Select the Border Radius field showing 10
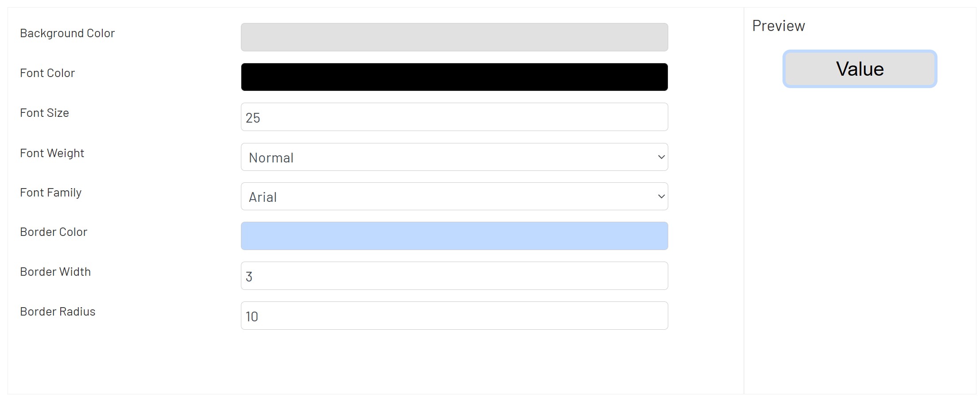The width and height of the screenshot is (980, 401). pyautogui.click(x=454, y=316)
